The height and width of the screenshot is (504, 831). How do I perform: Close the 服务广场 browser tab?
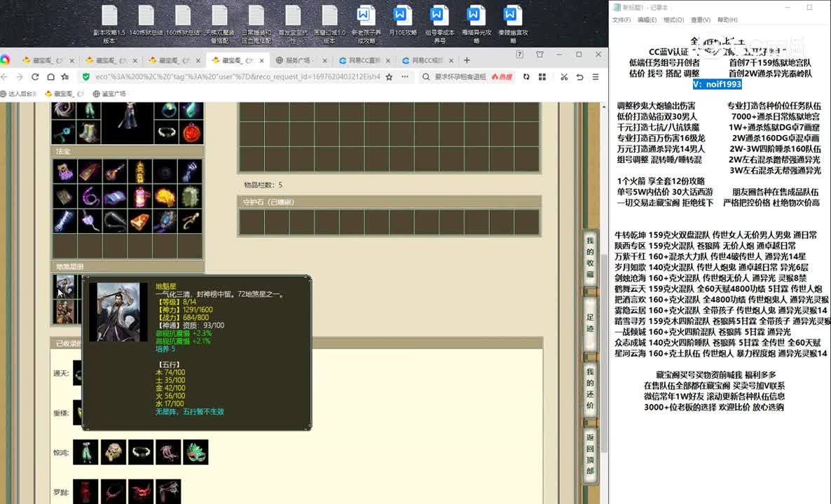325,60
